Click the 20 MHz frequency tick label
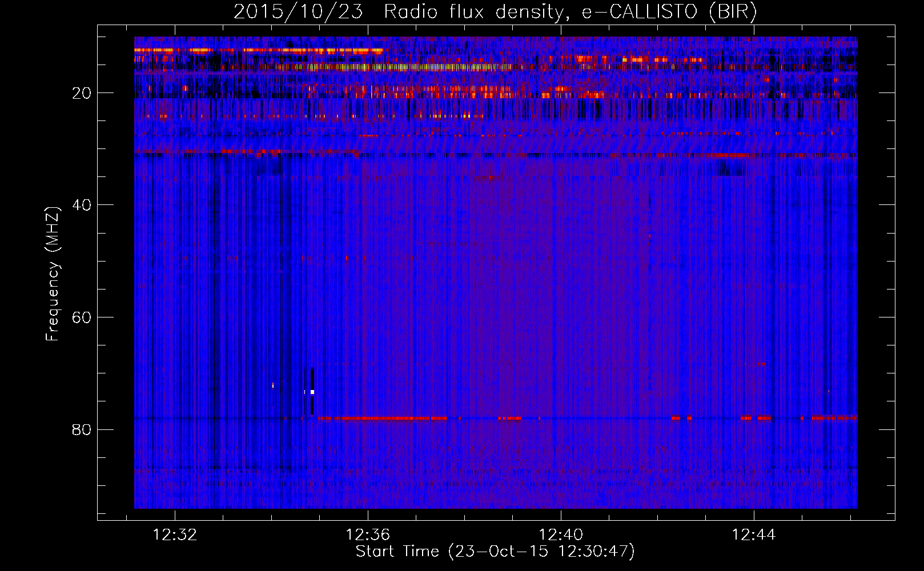 point(82,93)
